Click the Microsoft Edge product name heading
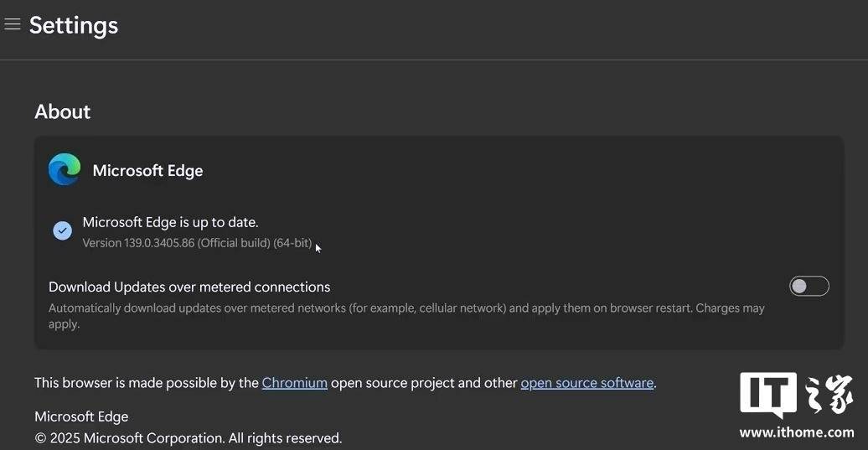 (x=147, y=170)
